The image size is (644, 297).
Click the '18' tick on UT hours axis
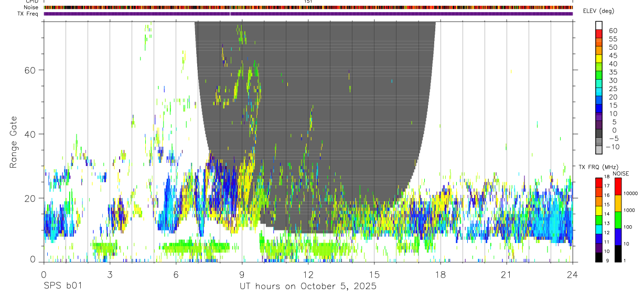[441, 274]
